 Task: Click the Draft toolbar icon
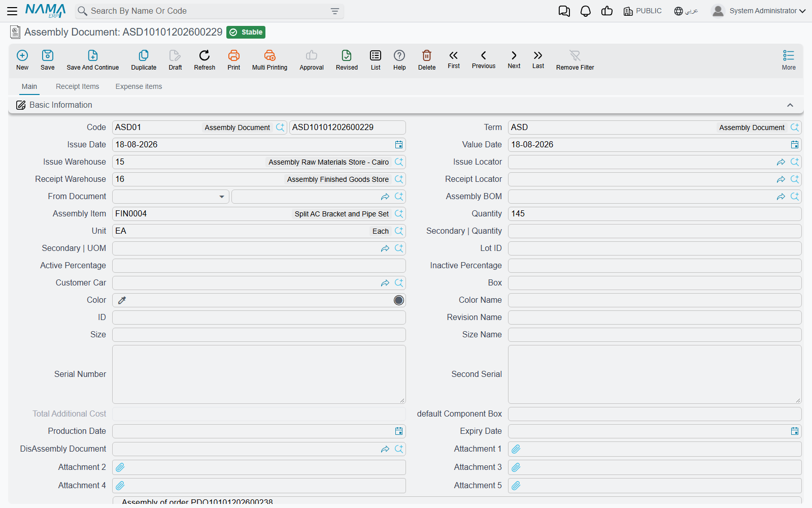175,60
